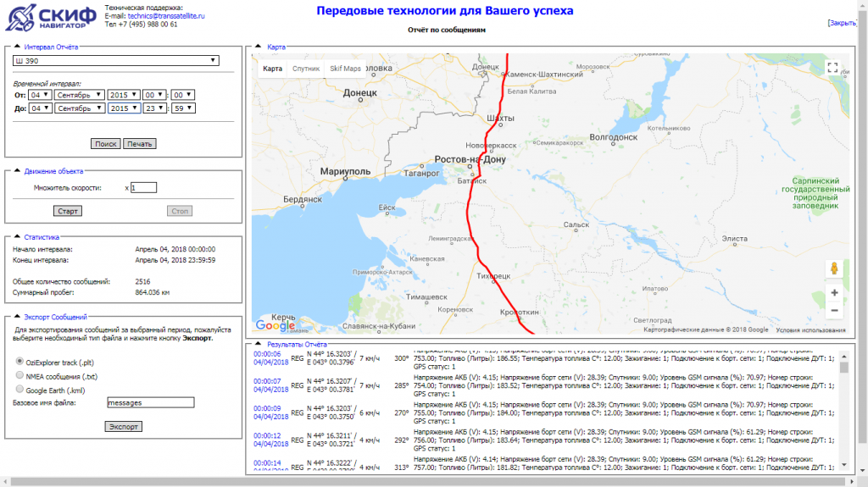This screenshot has height=487, width=868.
Task: Open the До year dropdown
Action: pos(124,108)
